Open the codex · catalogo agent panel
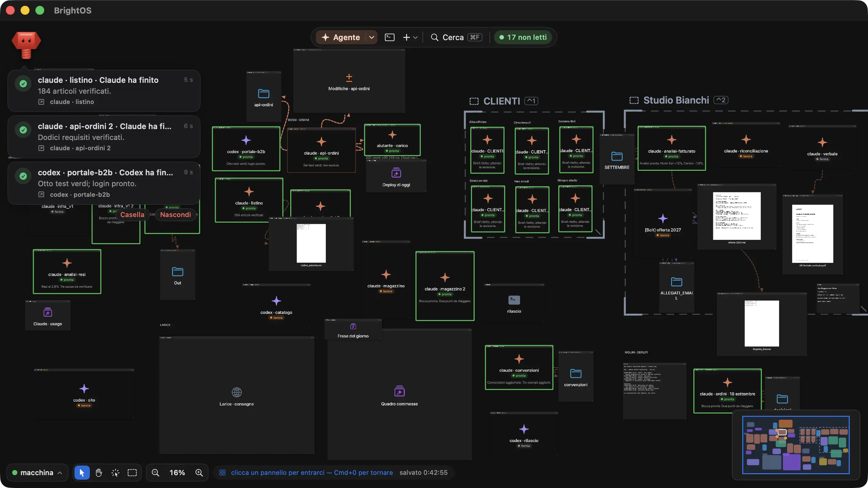 pyautogui.click(x=276, y=306)
